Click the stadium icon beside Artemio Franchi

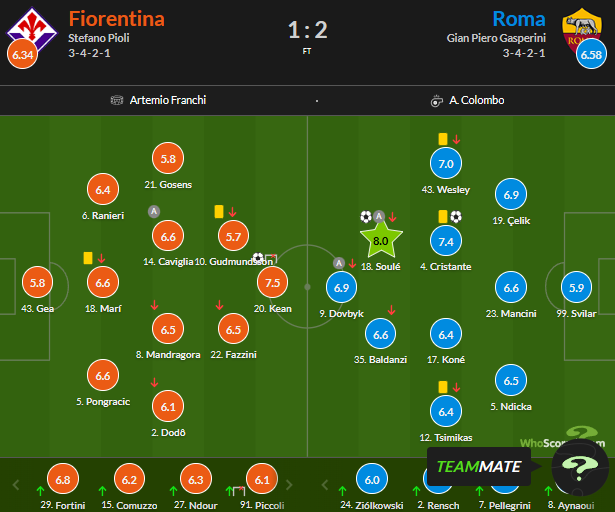118,100
